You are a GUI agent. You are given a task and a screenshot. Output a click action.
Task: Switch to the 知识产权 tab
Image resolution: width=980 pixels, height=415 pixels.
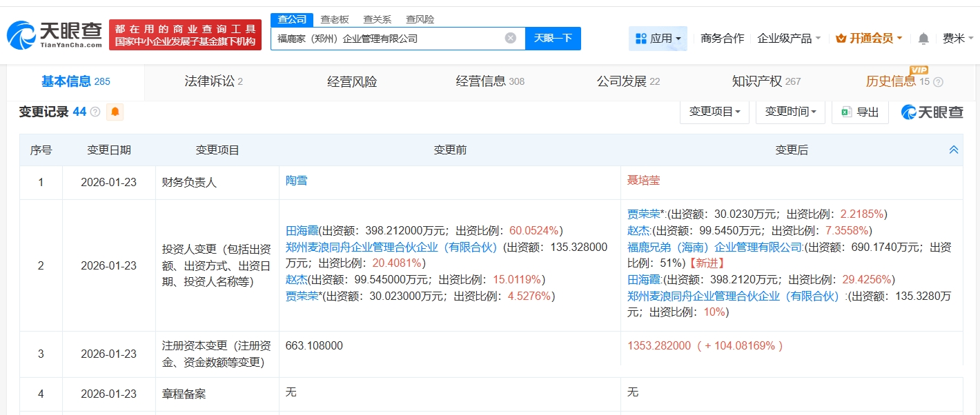click(765, 81)
